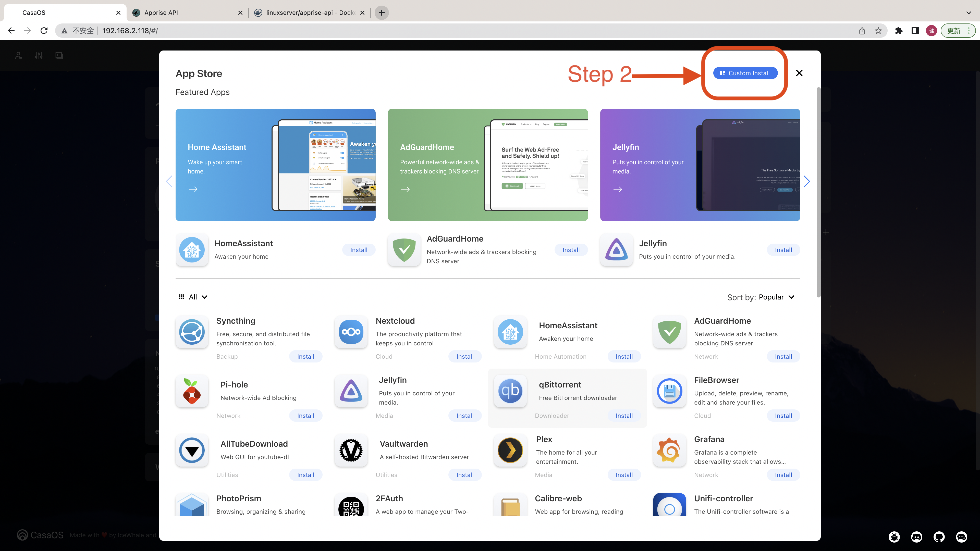The height and width of the screenshot is (551, 980).
Task: Click featured Jellyfin triangle icon
Action: click(x=616, y=250)
